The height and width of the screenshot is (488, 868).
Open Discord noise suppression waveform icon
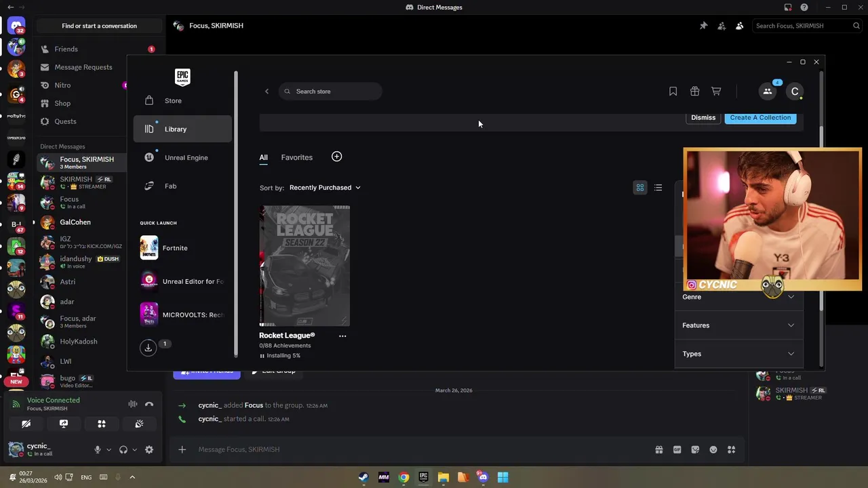tap(133, 404)
